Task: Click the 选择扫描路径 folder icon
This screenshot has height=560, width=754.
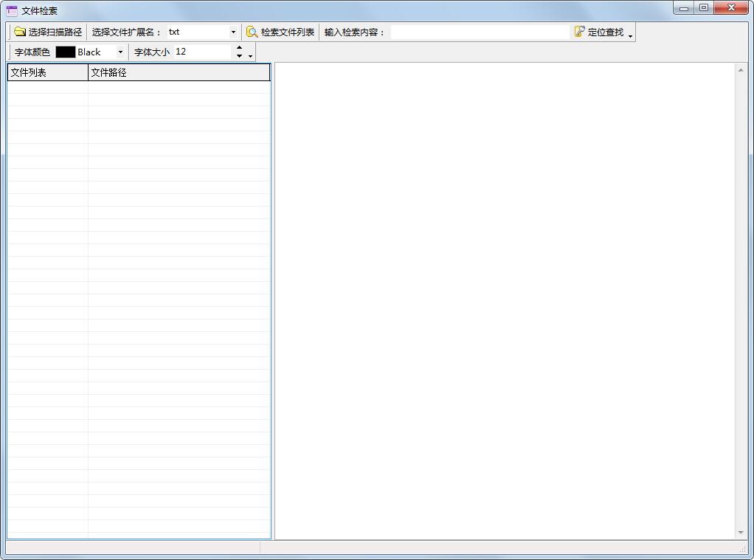Action: [x=20, y=32]
